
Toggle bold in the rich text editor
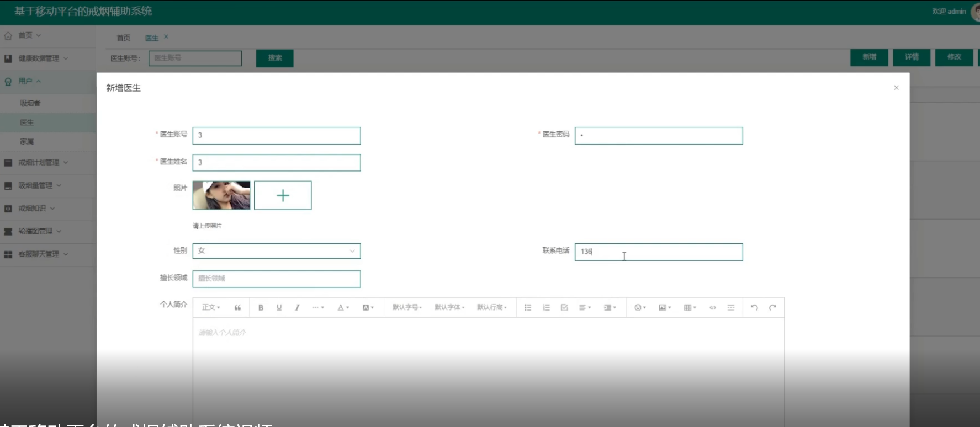(x=261, y=308)
